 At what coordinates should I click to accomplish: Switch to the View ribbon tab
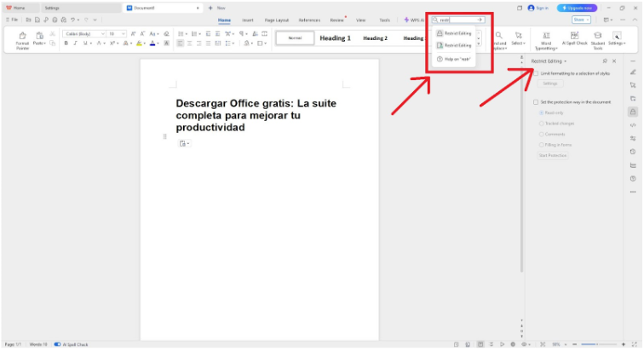tap(360, 20)
